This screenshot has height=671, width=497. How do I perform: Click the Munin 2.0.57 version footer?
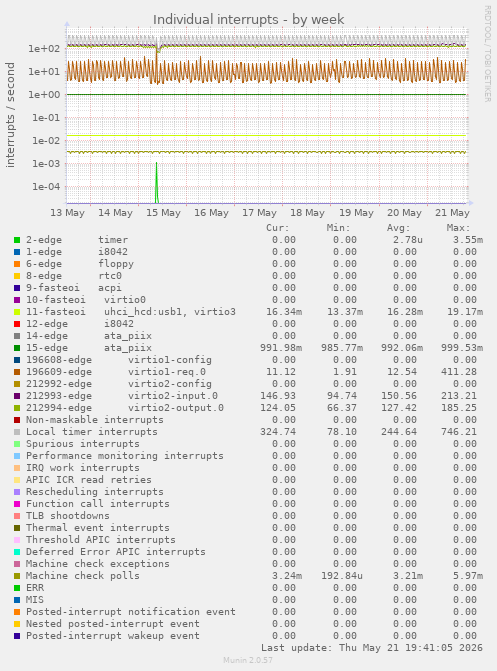(248, 660)
